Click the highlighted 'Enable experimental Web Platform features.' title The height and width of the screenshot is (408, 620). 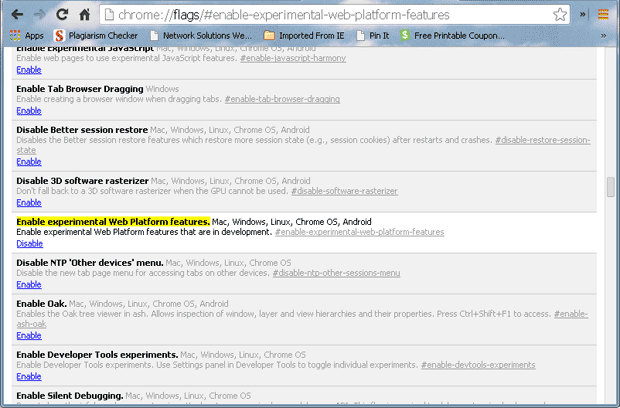coord(113,222)
